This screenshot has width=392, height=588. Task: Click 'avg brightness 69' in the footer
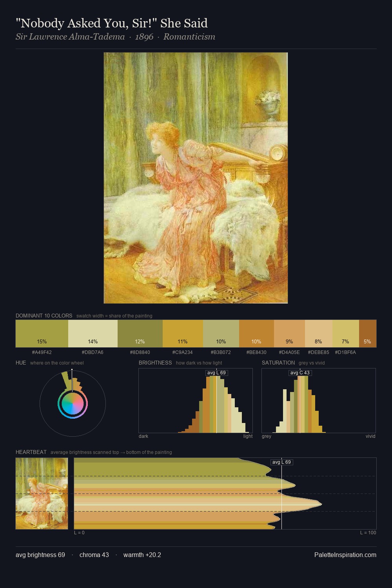(40, 555)
